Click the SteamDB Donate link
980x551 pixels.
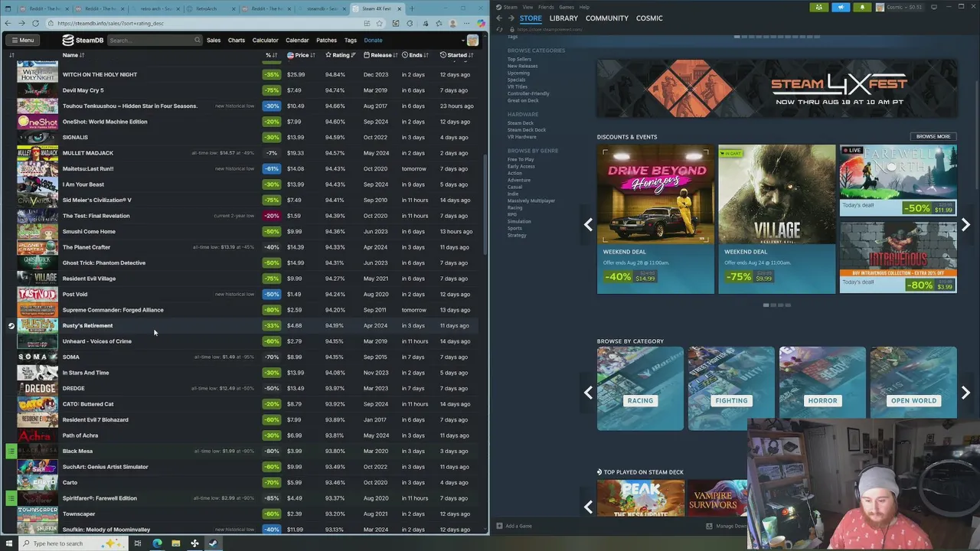[373, 40]
